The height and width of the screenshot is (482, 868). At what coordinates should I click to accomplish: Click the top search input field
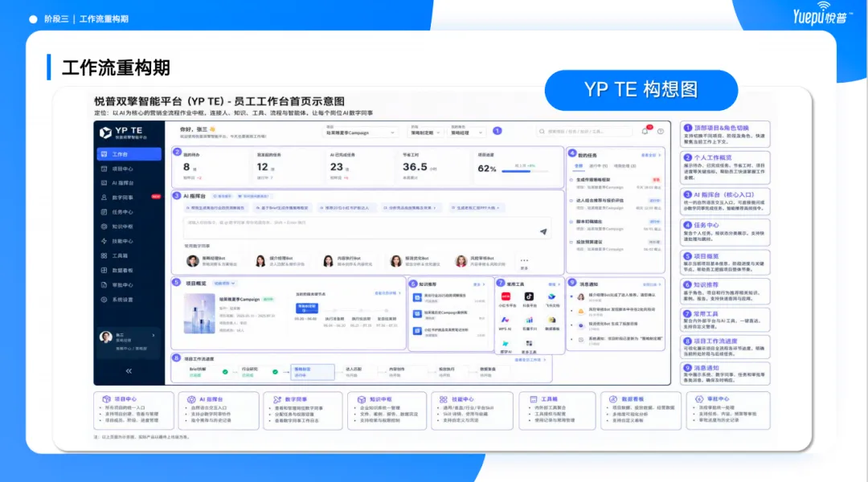(x=584, y=132)
